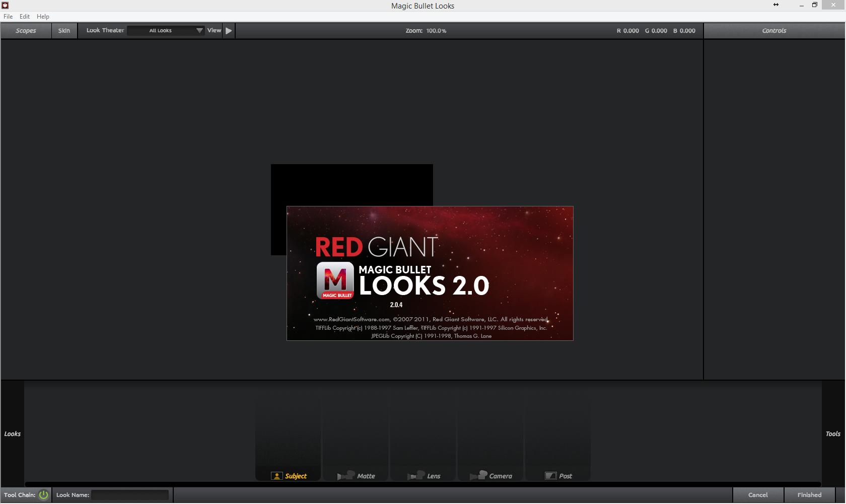Play the Look Theater preview
846x504 pixels.
[x=229, y=31]
